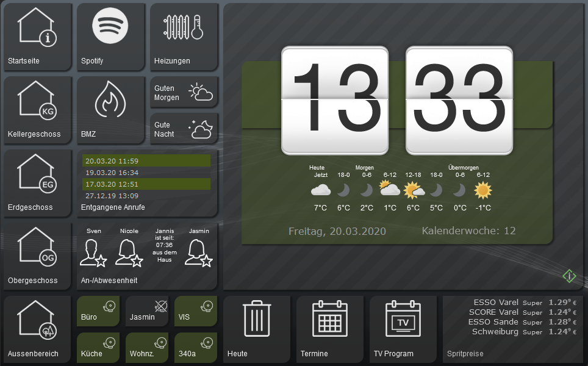
Task: Activate the Guten Morgen scene
Action: coord(184,92)
